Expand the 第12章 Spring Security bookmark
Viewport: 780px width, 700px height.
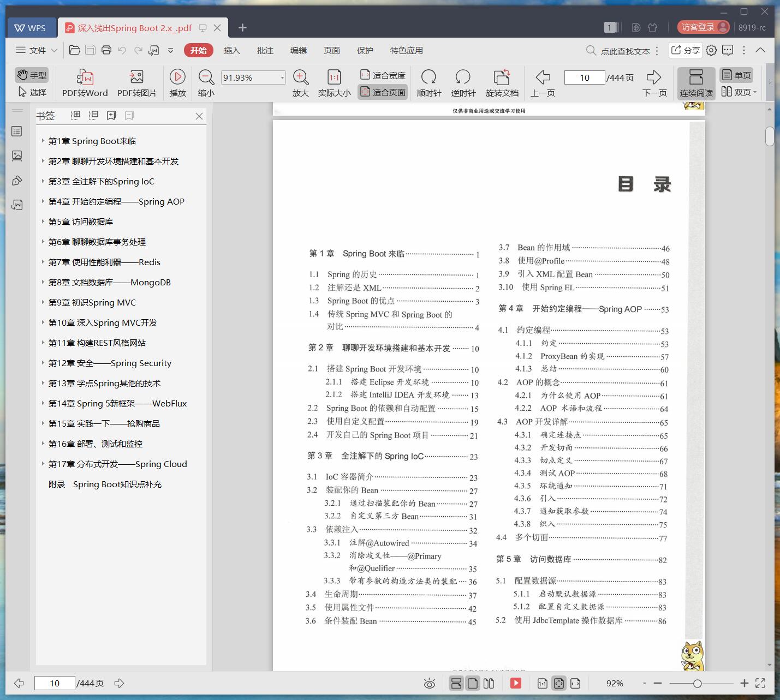point(43,363)
